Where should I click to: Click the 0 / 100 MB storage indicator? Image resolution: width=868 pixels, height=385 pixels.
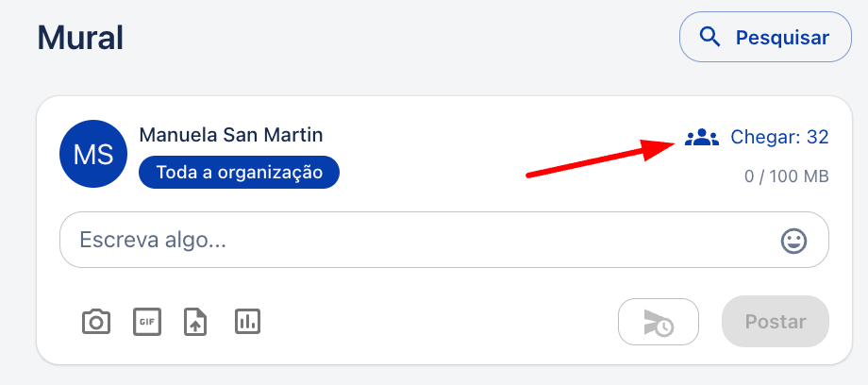tap(786, 176)
